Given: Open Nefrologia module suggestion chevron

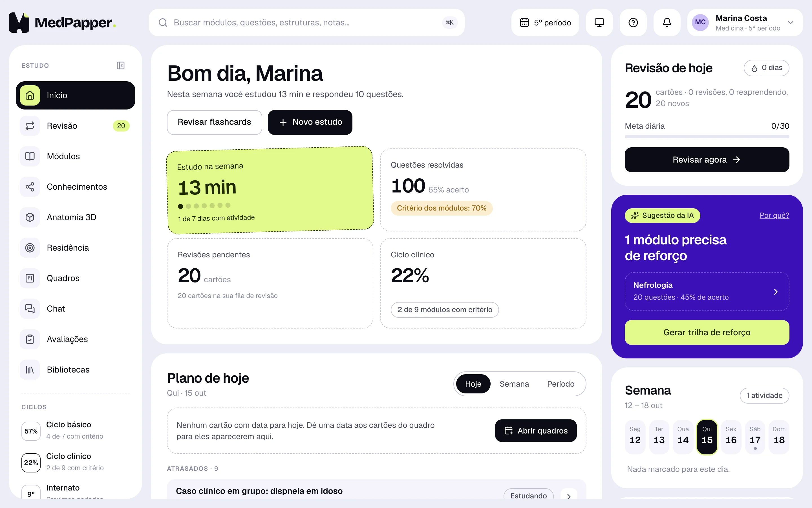Looking at the screenshot, I should coord(776,292).
